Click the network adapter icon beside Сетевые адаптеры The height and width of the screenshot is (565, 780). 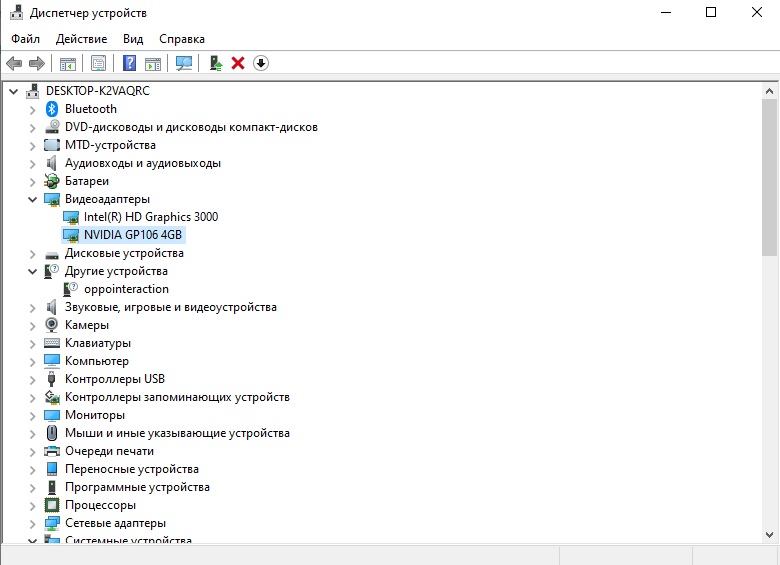pyautogui.click(x=52, y=523)
